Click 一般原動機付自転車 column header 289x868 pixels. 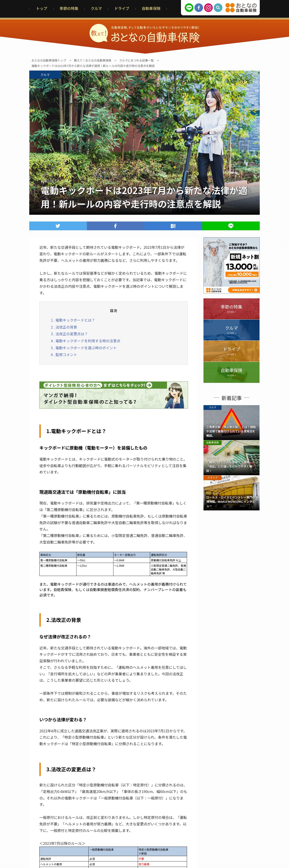click(x=113, y=851)
